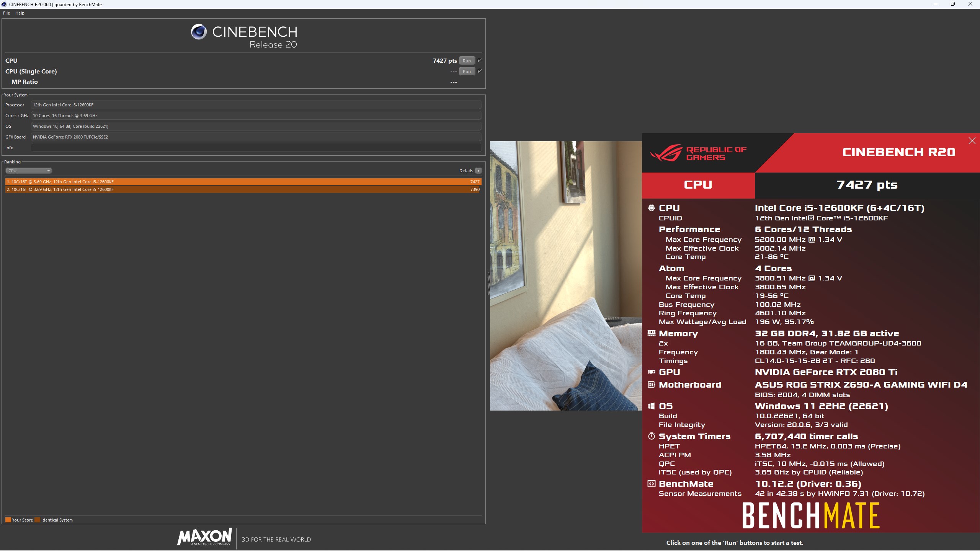Viewport: 980px width, 551px height.
Task: Click the HPET64 19.2 MHz timer value
Action: coord(828,446)
